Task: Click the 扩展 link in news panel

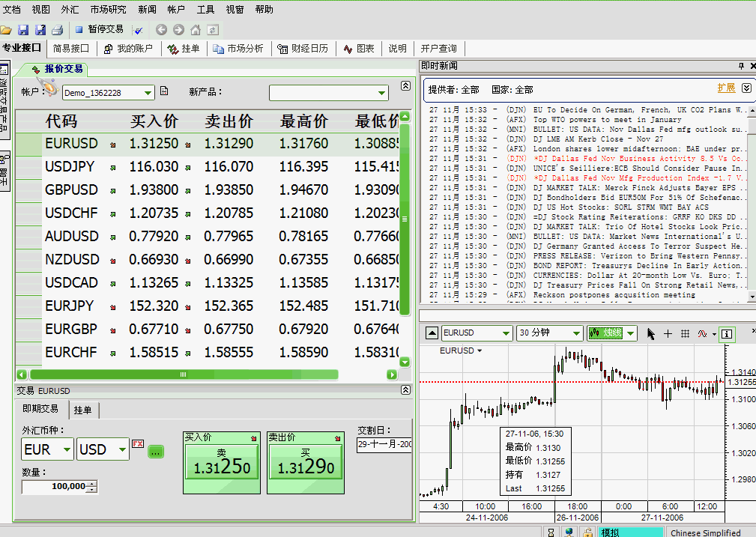Action: (x=726, y=88)
